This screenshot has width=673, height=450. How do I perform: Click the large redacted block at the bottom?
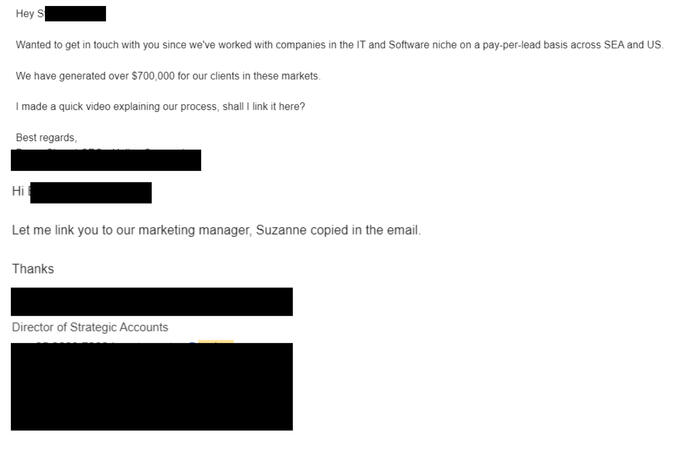coord(152,387)
